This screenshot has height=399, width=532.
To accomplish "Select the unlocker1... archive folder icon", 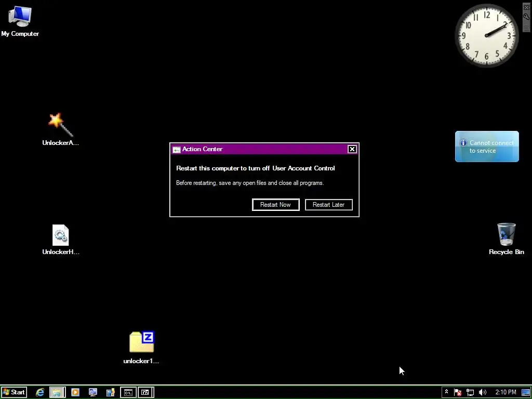I will tap(141, 348).
